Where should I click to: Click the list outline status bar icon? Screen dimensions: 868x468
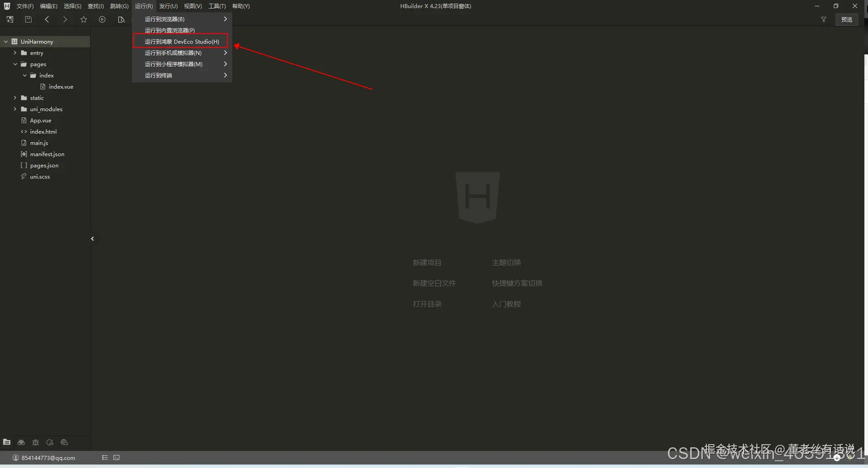click(105, 458)
